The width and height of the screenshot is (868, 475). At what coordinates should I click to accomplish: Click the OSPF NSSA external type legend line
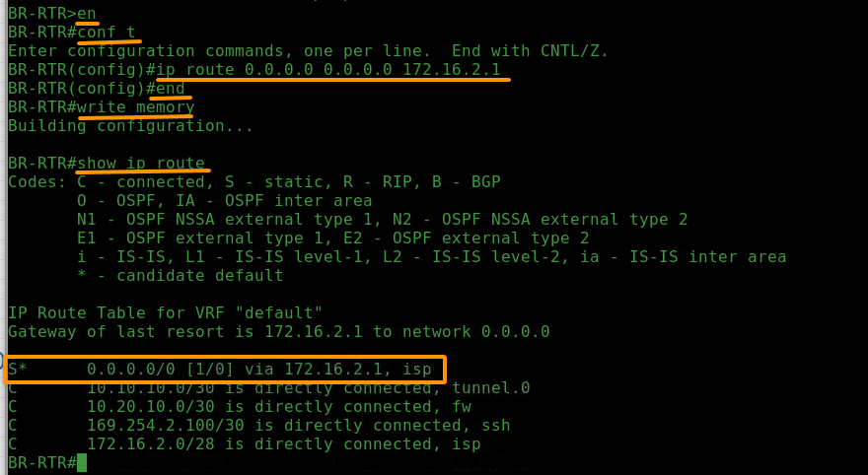click(383, 220)
